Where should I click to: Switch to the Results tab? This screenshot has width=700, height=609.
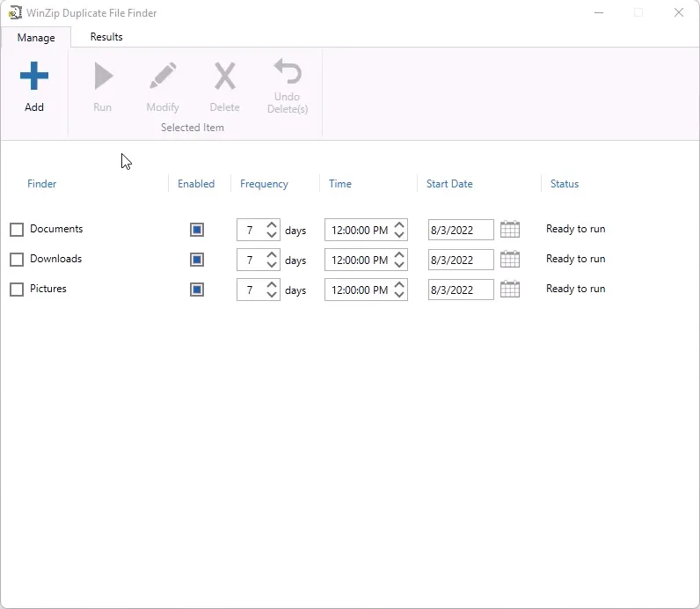coord(106,37)
